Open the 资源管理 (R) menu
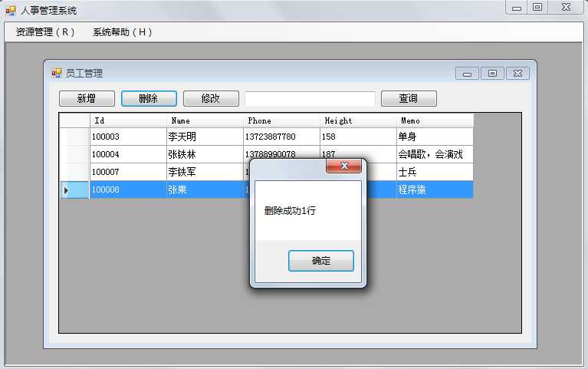Viewport: 588px width, 369px height. pos(45,32)
